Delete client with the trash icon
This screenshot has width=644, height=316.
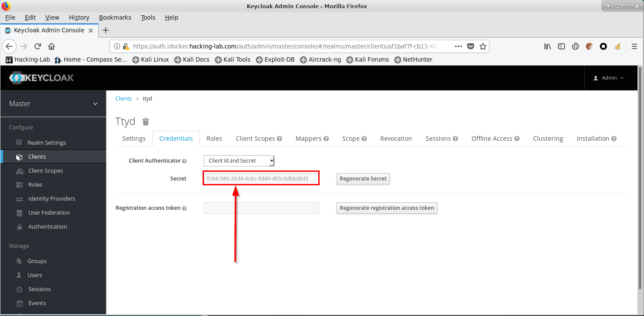pos(146,122)
